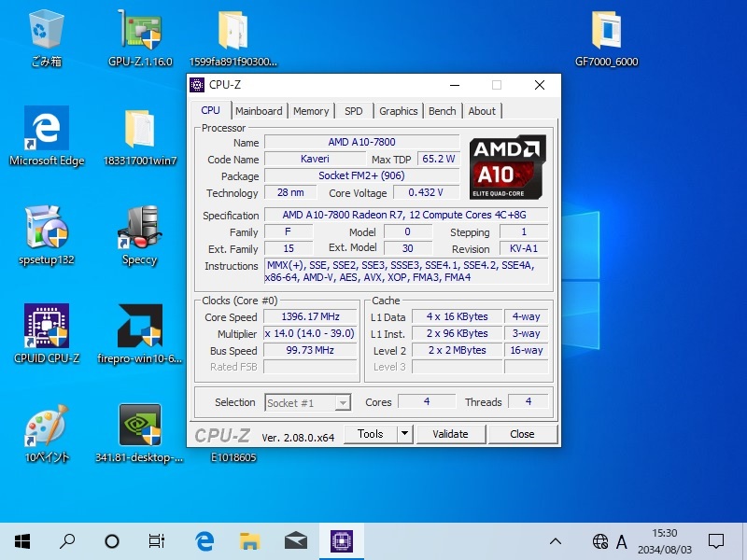The image size is (747, 560).
Task: Click the Tools button
Action: pyautogui.click(x=370, y=434)
